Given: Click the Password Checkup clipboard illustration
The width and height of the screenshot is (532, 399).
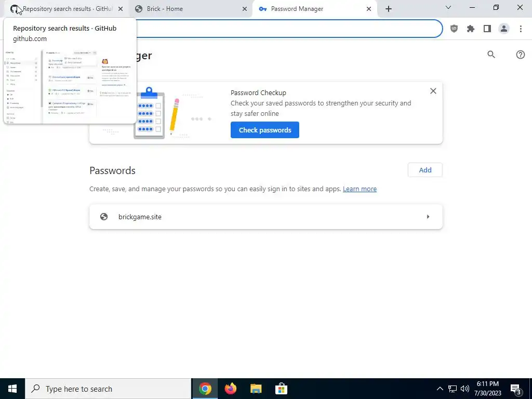Looking at the screenshot, I should 149,113.
